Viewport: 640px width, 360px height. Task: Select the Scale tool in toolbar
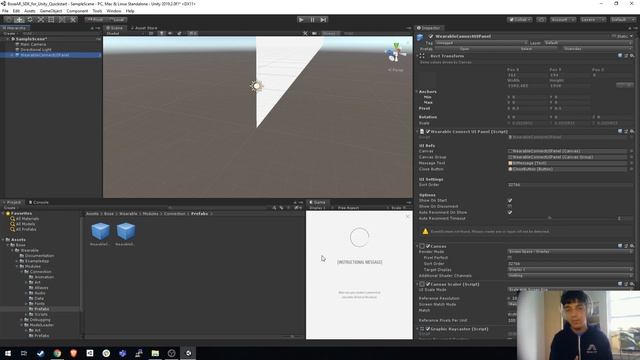click(x=40, y=20)
